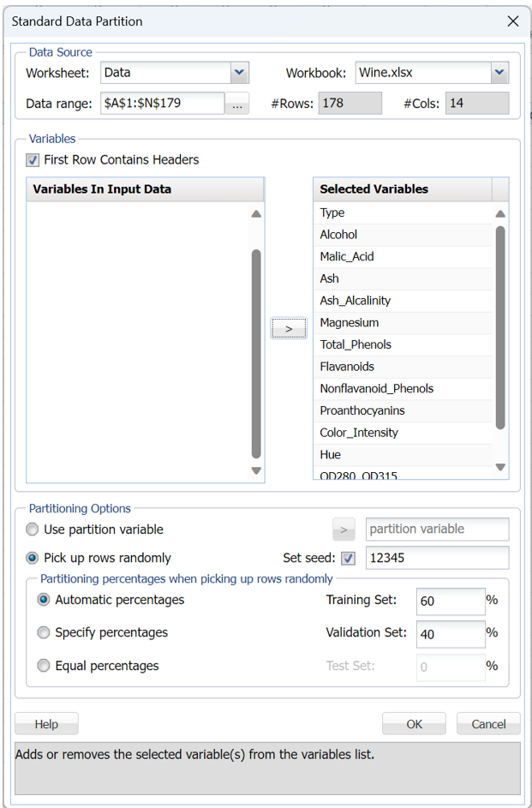The image size is (532, 808).
Task: Select Equal percentages radio button
Action: tap(44, 666)
